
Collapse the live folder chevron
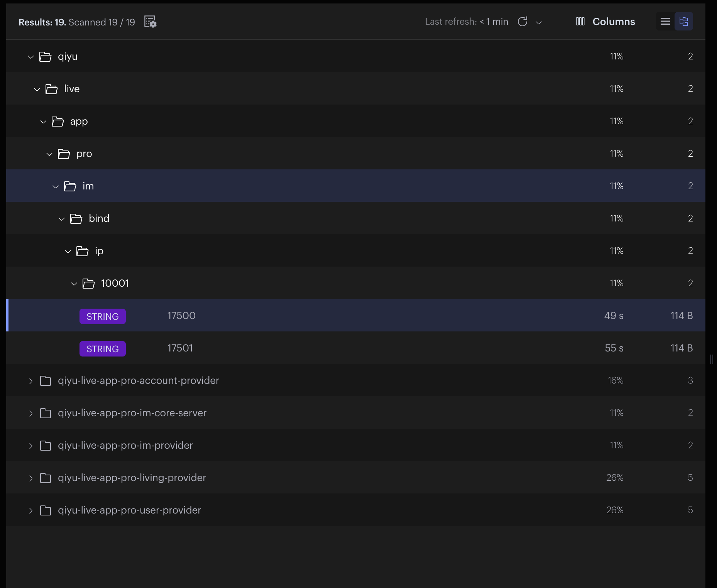[x=37, y=89]
